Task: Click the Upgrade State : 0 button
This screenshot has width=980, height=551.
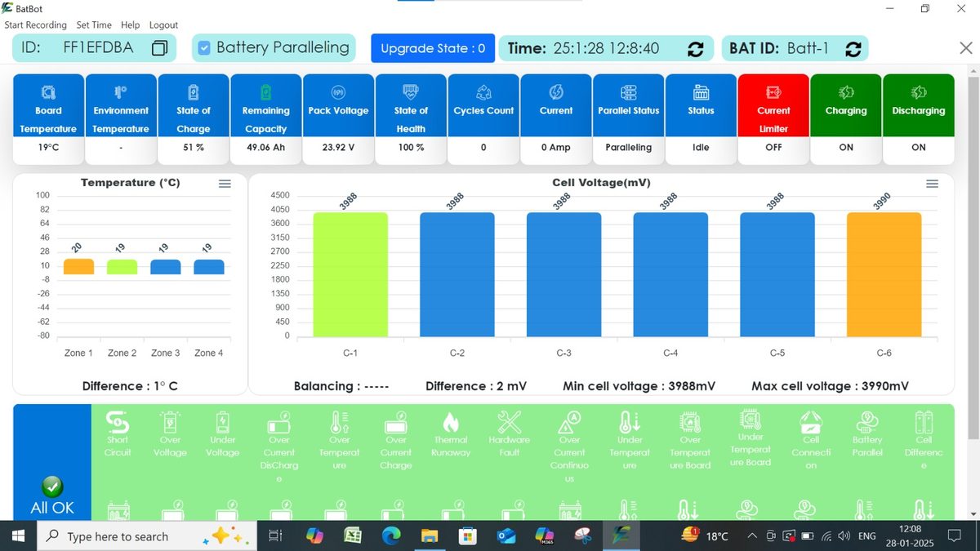Action: point(433,48)
